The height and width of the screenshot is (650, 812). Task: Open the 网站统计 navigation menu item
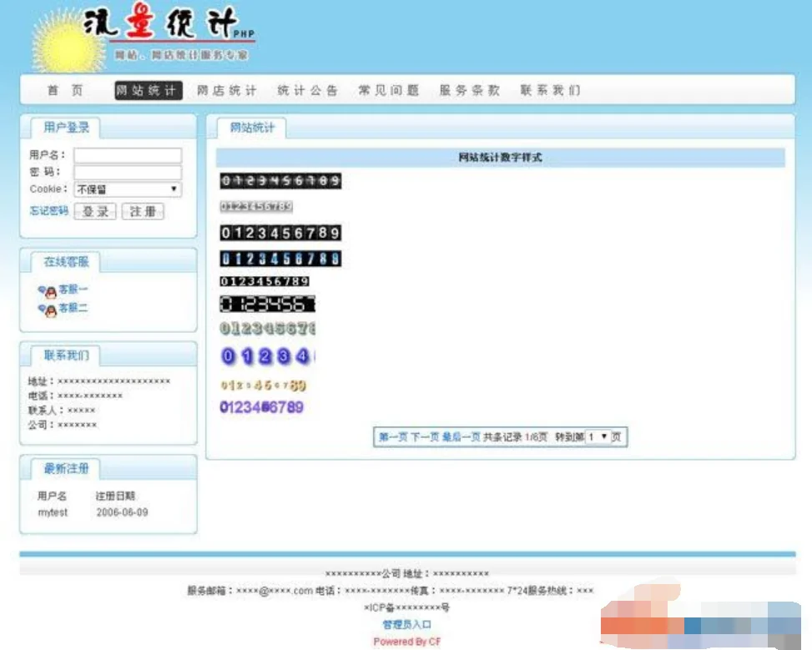(148, 91)
